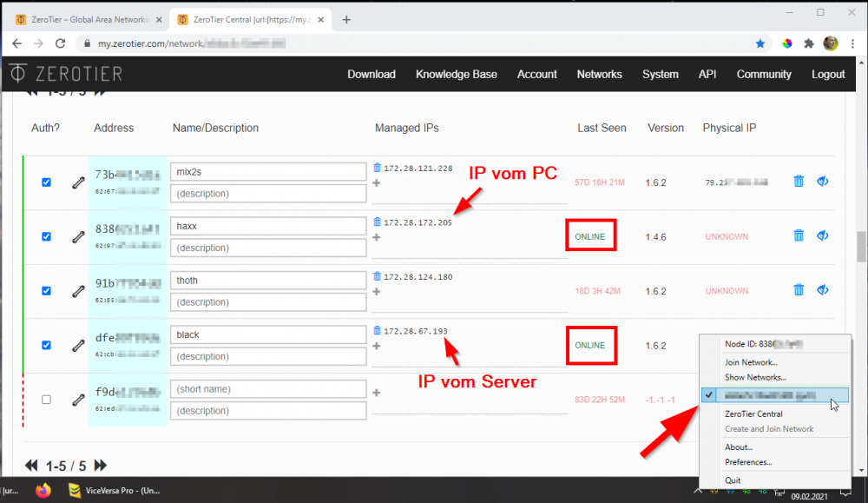Edit the name field containing black

coord(268,334)
